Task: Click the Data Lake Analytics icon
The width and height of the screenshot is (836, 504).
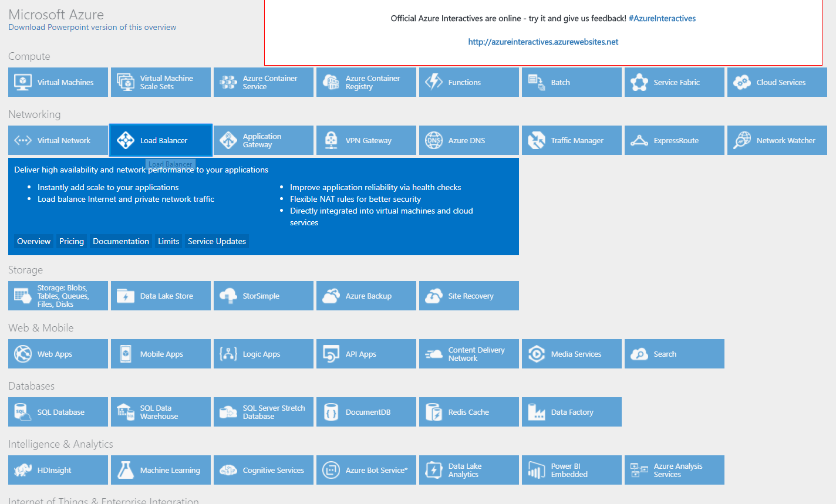Action: pyautogui.click(x=434, y=470)
